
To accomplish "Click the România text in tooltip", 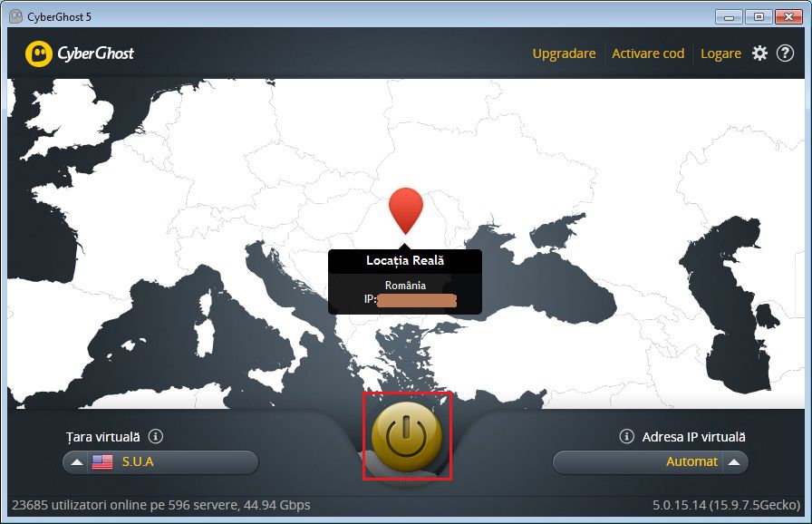I will point(405,286).
